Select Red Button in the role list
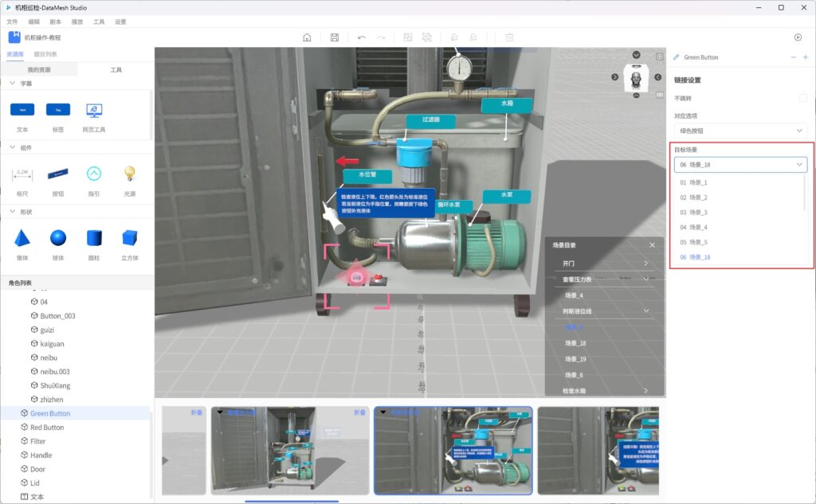The image size is (816, 504). 47,428
